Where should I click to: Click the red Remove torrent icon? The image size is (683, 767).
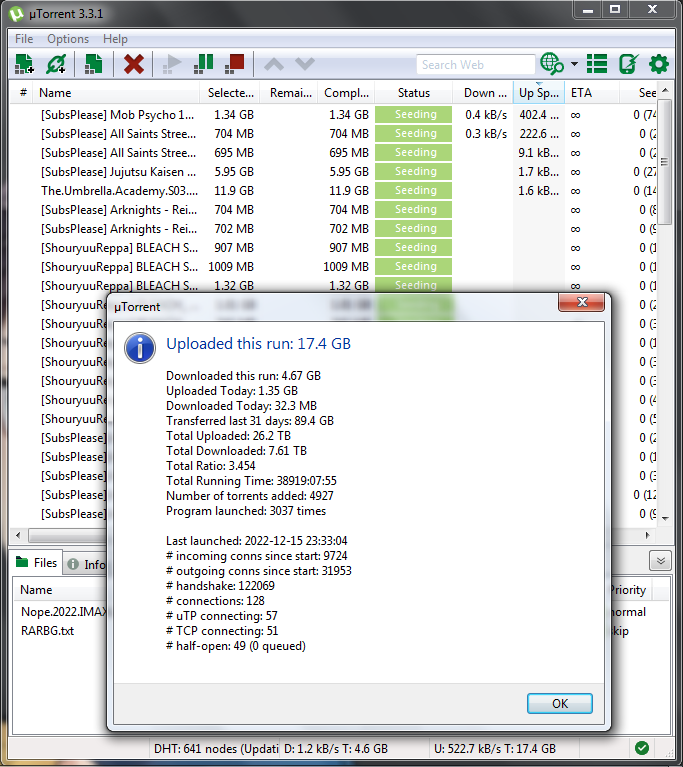pyautogui.click(x=134, y=64)
